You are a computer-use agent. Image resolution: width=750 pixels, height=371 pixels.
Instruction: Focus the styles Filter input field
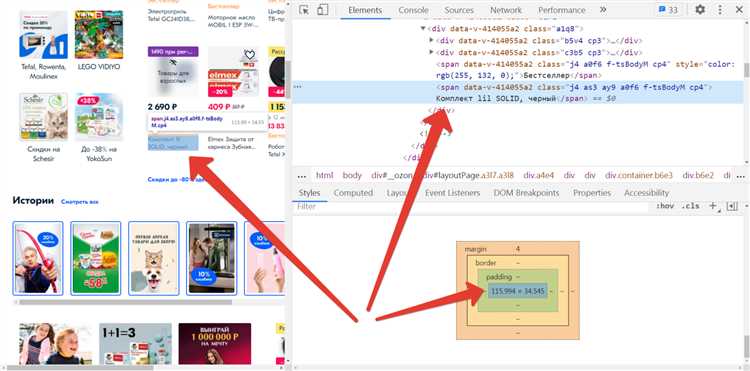coord(469,207)
